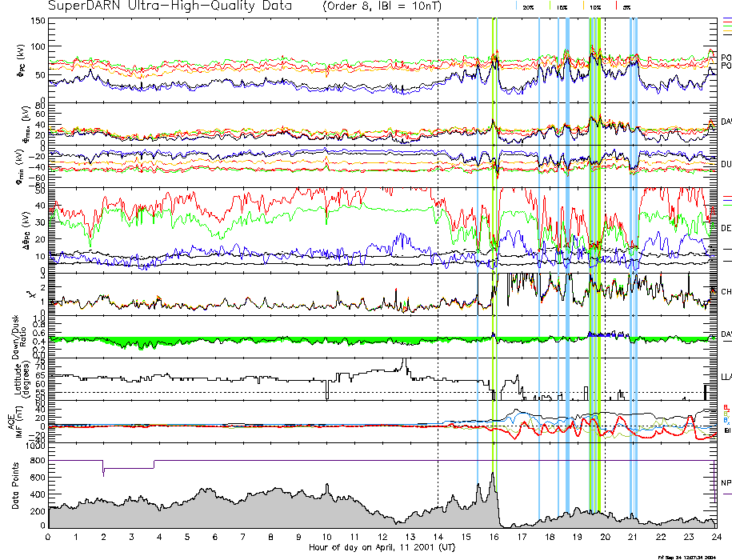Click the purple line dip at hour 2
732x560 pixels.
pos(103,470)
